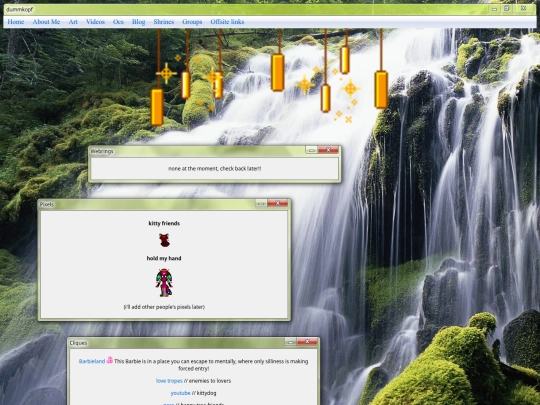The width and height of the screenshot is (540, 405).
Task: Go to the About Me page
Action: (46, 22)
